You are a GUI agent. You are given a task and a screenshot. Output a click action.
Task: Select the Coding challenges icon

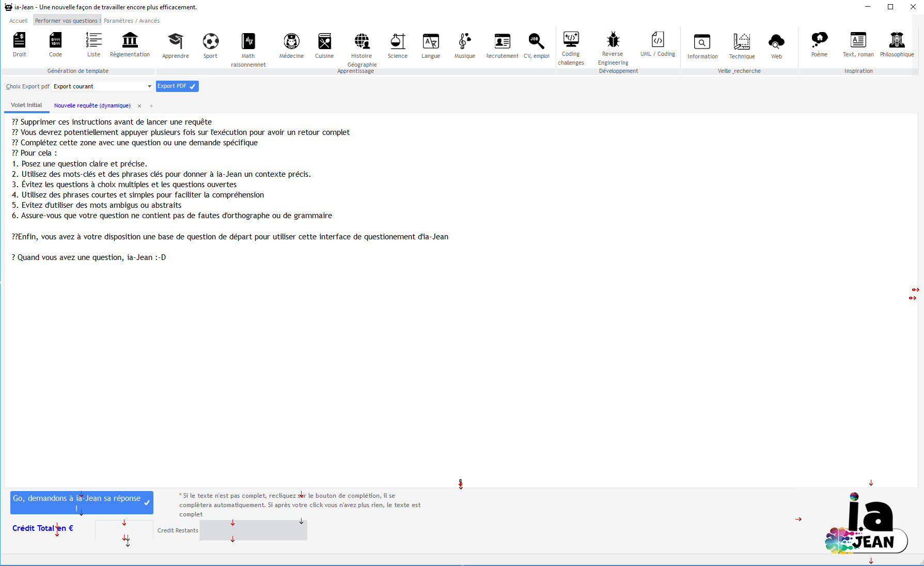point(571,45)
